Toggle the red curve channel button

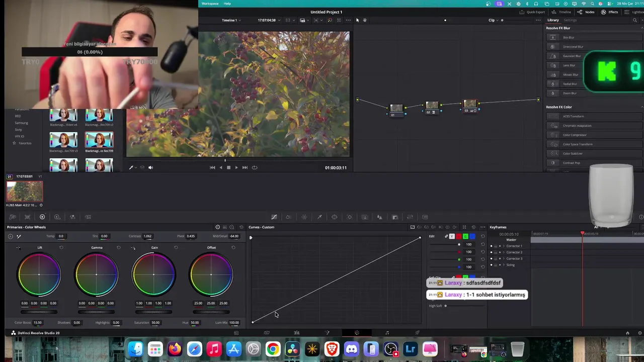click(x=458, y=236)
